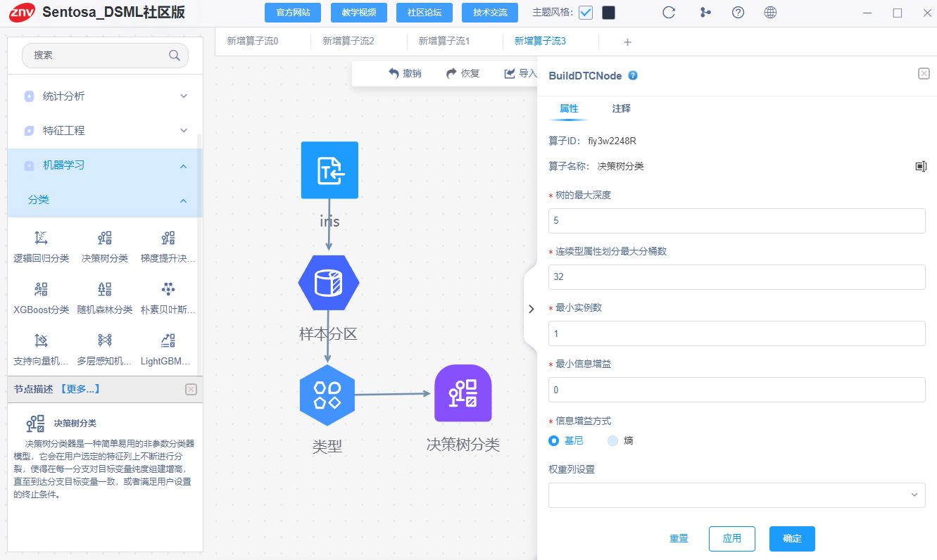Select the 决策树分类 operator in the sidebar palette

pyautogui.click(x=105, y=238)
